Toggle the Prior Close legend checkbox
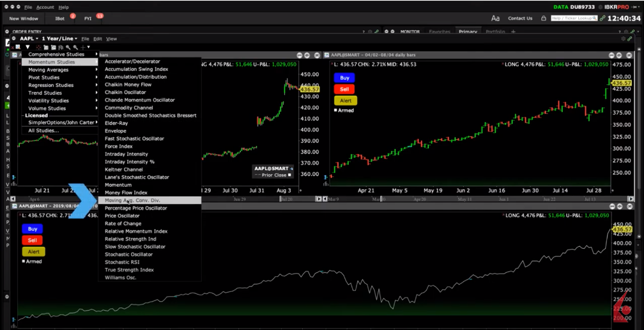Viewport: 644px width, 330px height. pyautogui.click(x=289, y=175)
